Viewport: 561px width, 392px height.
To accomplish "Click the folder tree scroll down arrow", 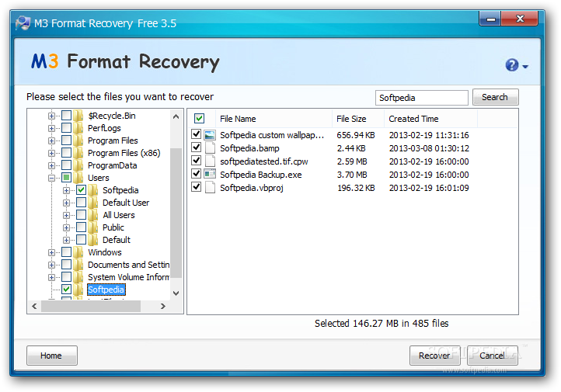I will point(176,293).
